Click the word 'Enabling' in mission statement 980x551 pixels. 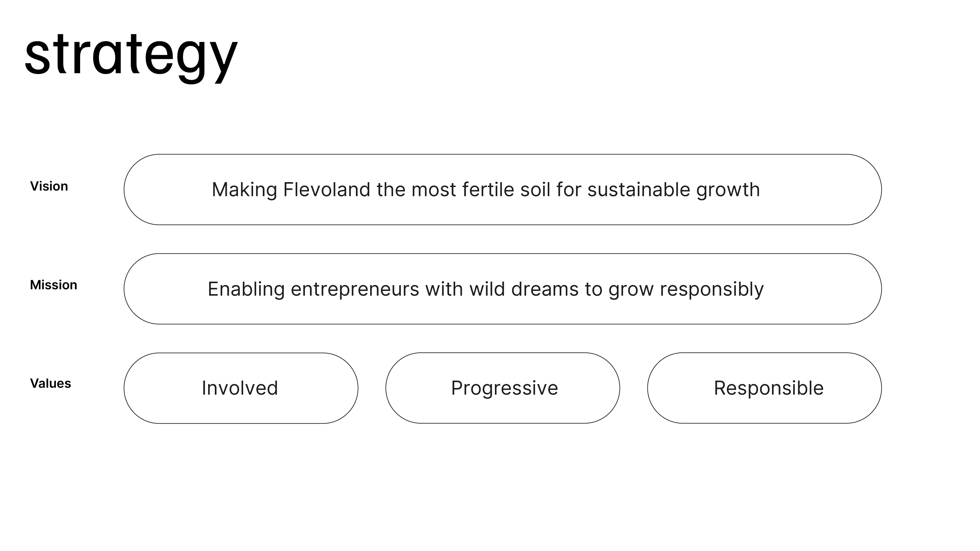[x=246, y=289]
